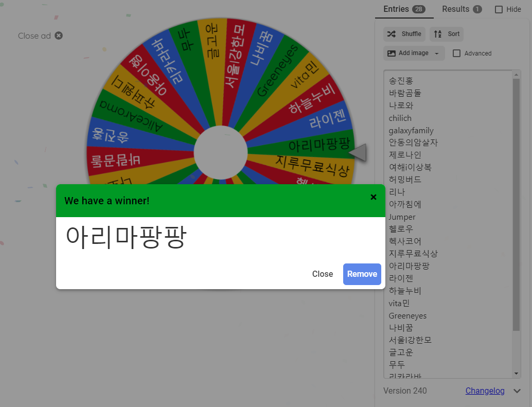Screen dimensions: 532x407
Task: Expand the version info chevron
Action: (517, 391)
